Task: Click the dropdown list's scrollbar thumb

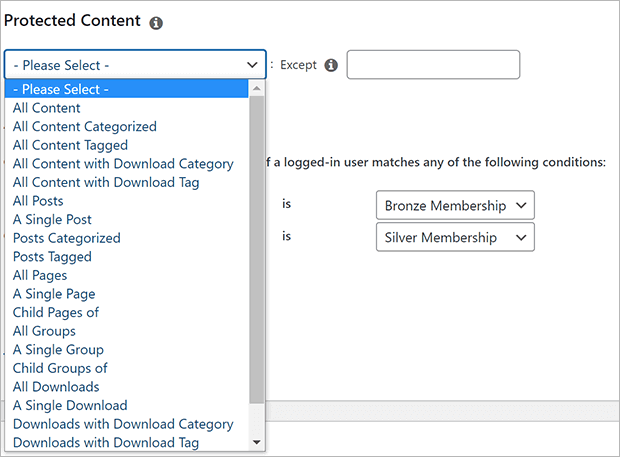Action: click(257, 250)
